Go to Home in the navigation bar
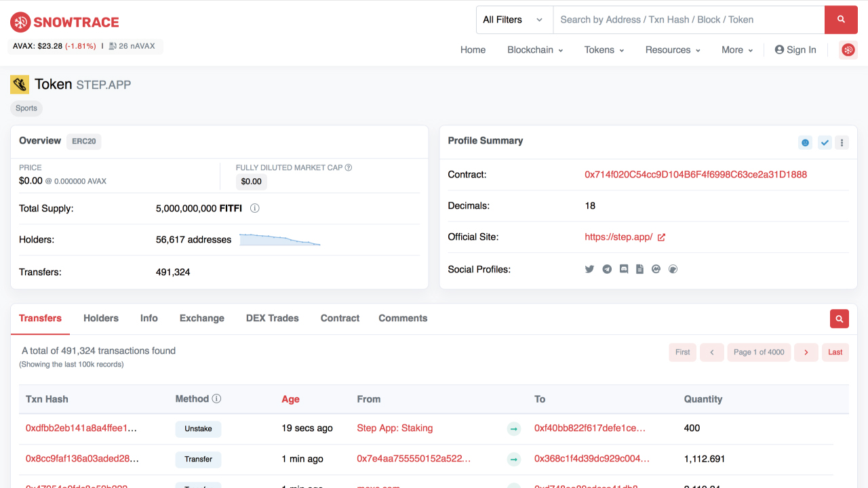 coord(473,49)
